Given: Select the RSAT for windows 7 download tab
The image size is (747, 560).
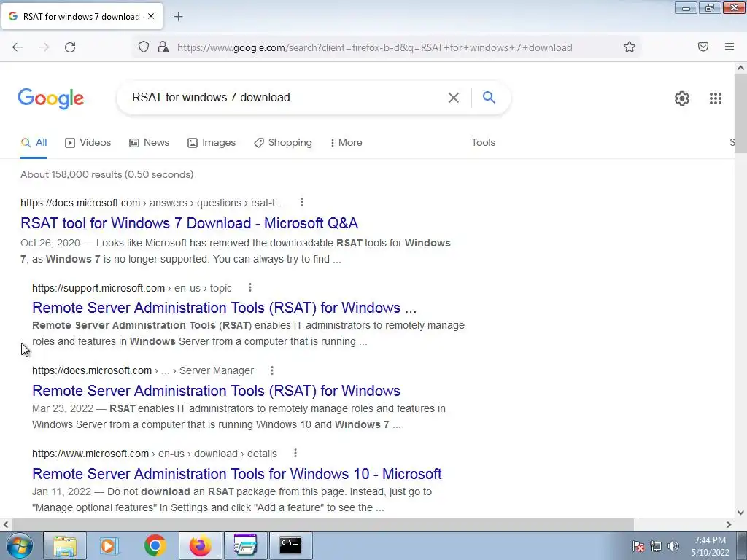Looking at the screenshot, I should point(82,16).
